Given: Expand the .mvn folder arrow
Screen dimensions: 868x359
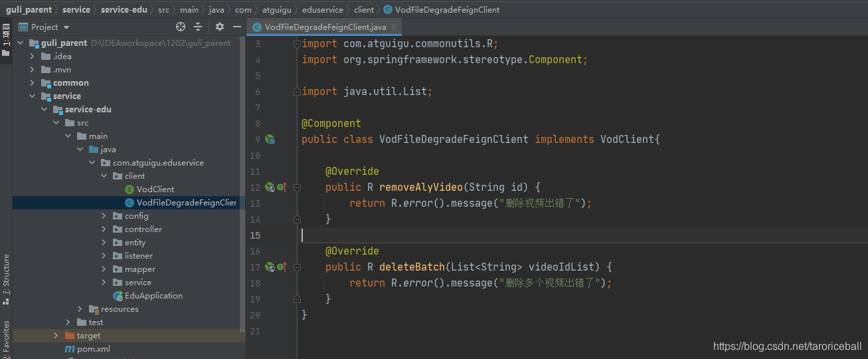Looking at the screenshot, I should [32, 70].
